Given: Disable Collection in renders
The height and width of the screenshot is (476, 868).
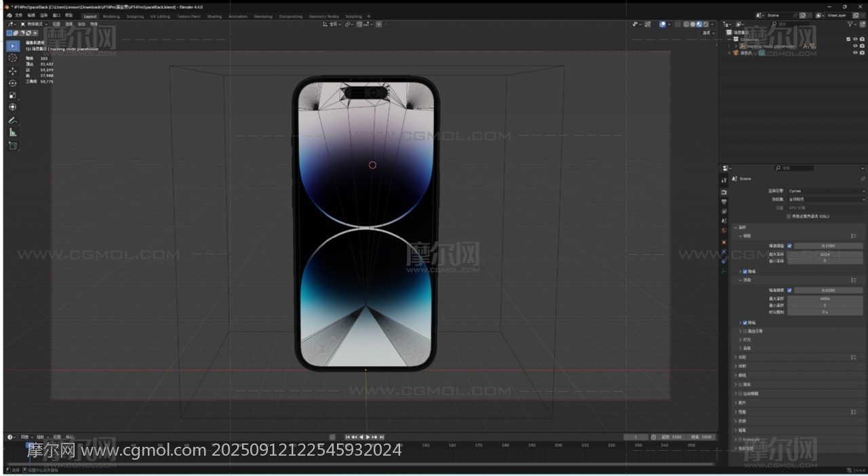Looking at the screenshot, I should (x=862, y=39).
